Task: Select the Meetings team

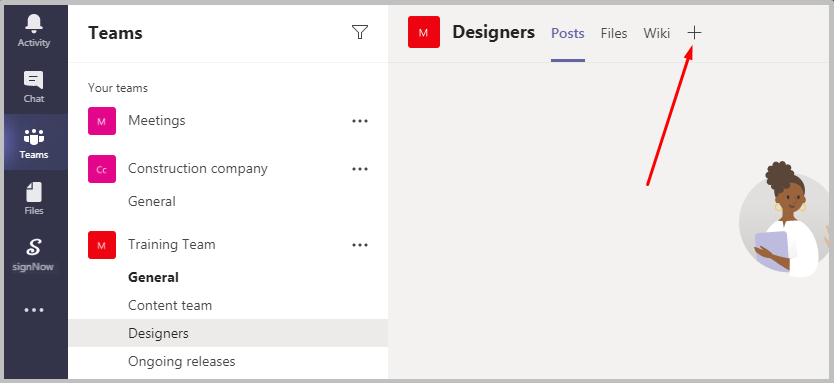Action: pos(157,121)
